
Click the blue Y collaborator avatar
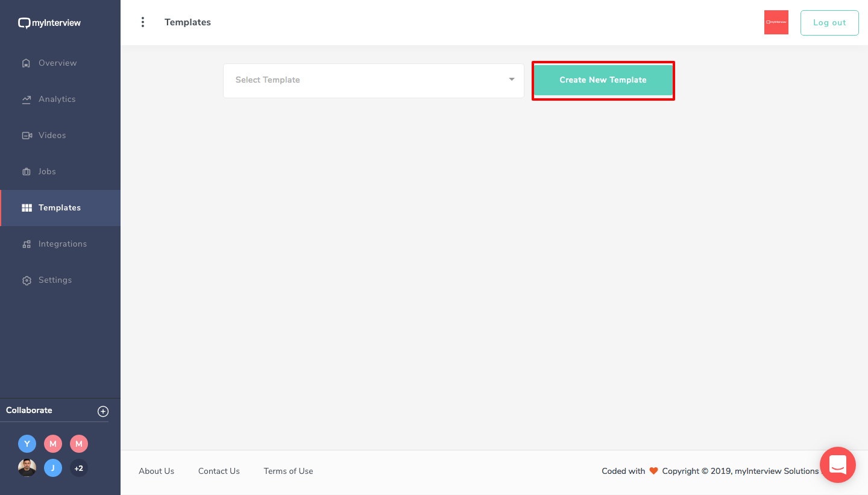click(27, 444)
